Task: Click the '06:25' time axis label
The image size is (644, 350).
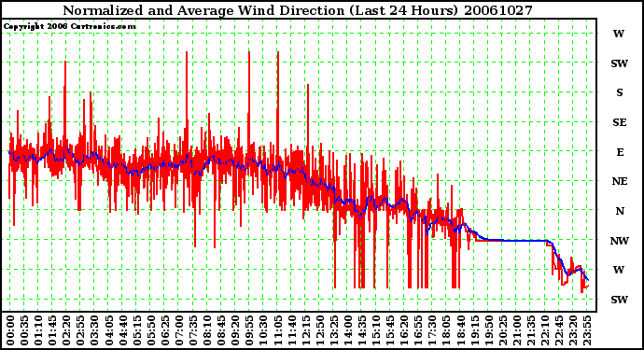Action: pos(165,330)
